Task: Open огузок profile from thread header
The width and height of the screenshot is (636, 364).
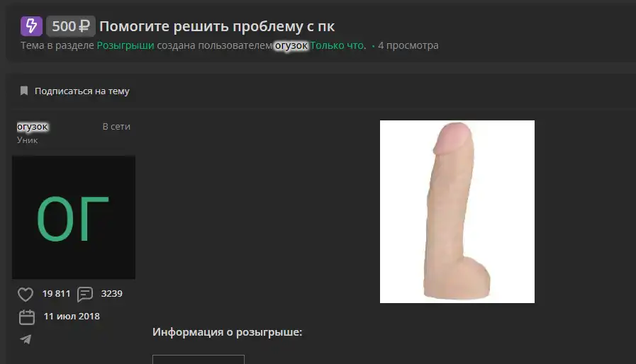Action: tap(291, 45)
